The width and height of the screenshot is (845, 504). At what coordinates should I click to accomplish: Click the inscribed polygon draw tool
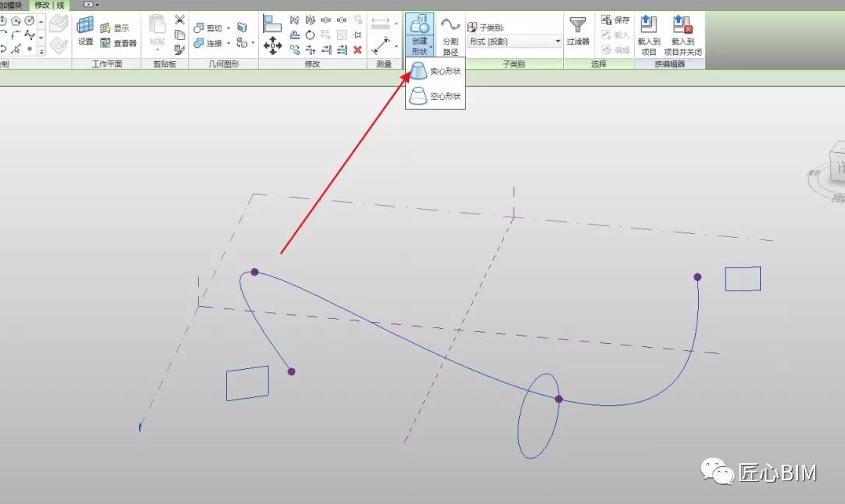pos(3,20)
